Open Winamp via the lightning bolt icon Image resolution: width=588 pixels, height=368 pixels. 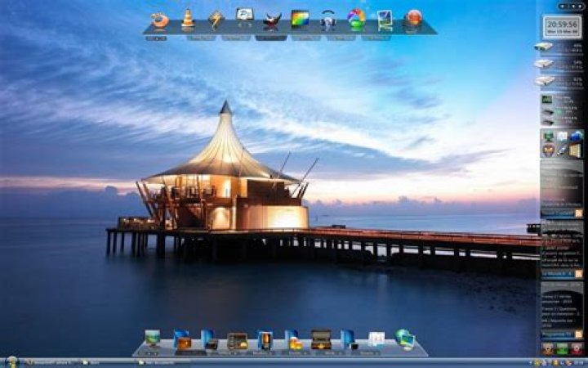[x=216, y=20]
